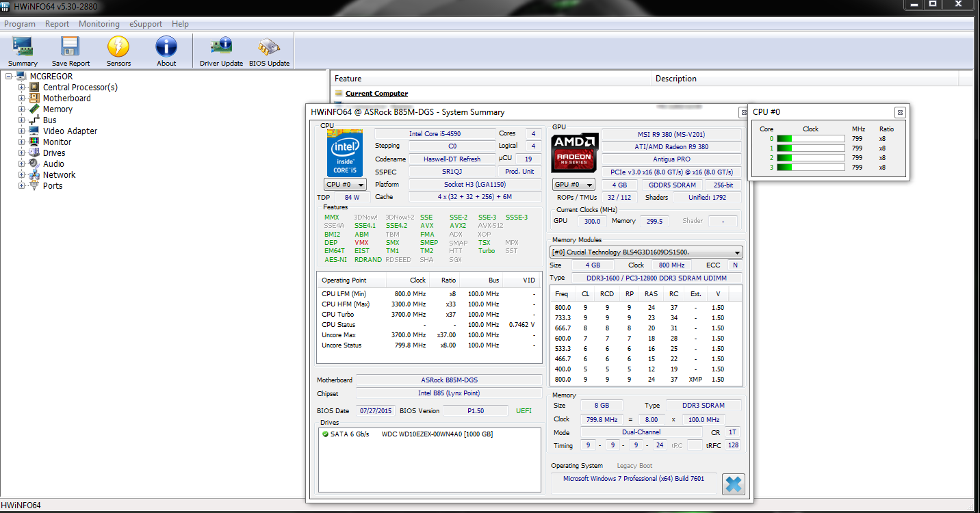This screenshot has width=980, height=513.
Task: Click the VID column header
Action: (x=522, y=280)
